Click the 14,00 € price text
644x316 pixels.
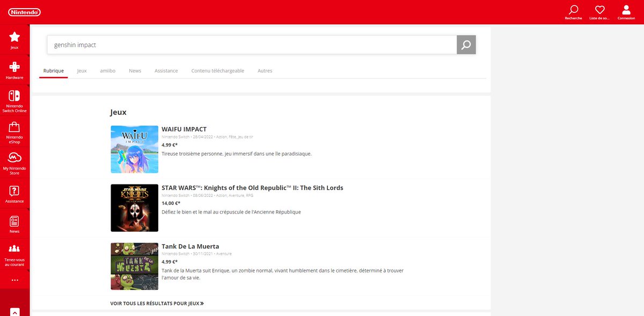[171, 203]
